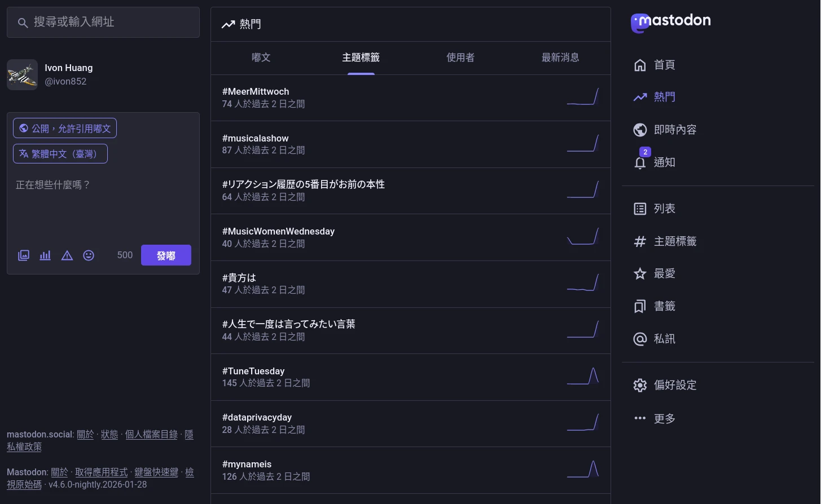Open the emoji picker smiley icon

[x=89, y=255]
